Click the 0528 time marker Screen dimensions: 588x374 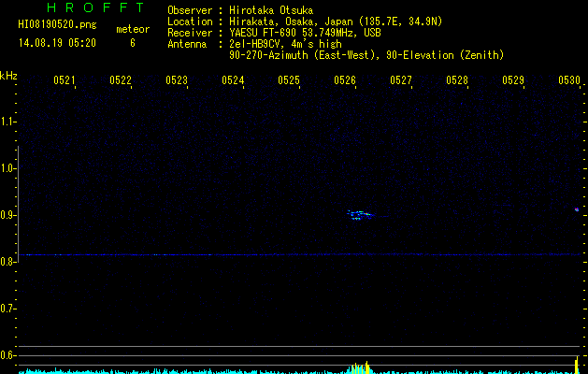tap(457, 80)
